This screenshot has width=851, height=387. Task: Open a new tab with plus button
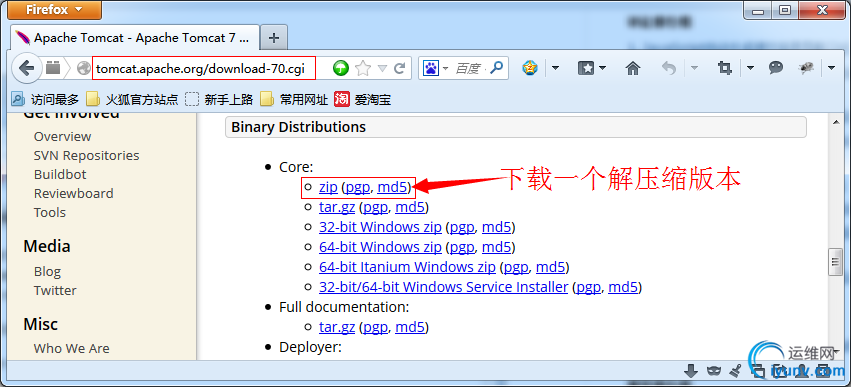point(274,38)
